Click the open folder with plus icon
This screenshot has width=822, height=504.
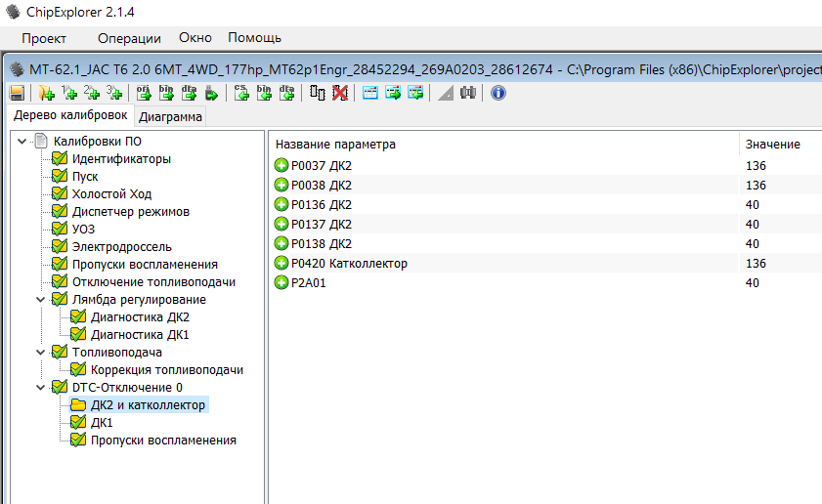coord(46,93)
